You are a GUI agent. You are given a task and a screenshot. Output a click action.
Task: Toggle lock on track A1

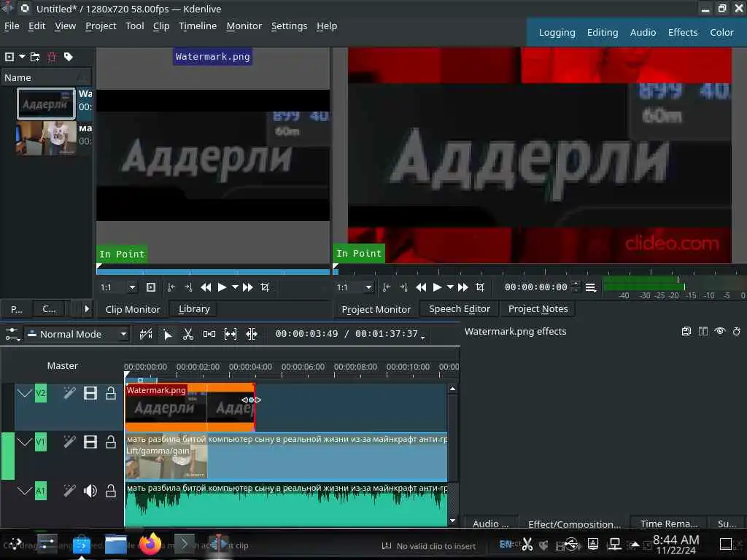point(111,491)
